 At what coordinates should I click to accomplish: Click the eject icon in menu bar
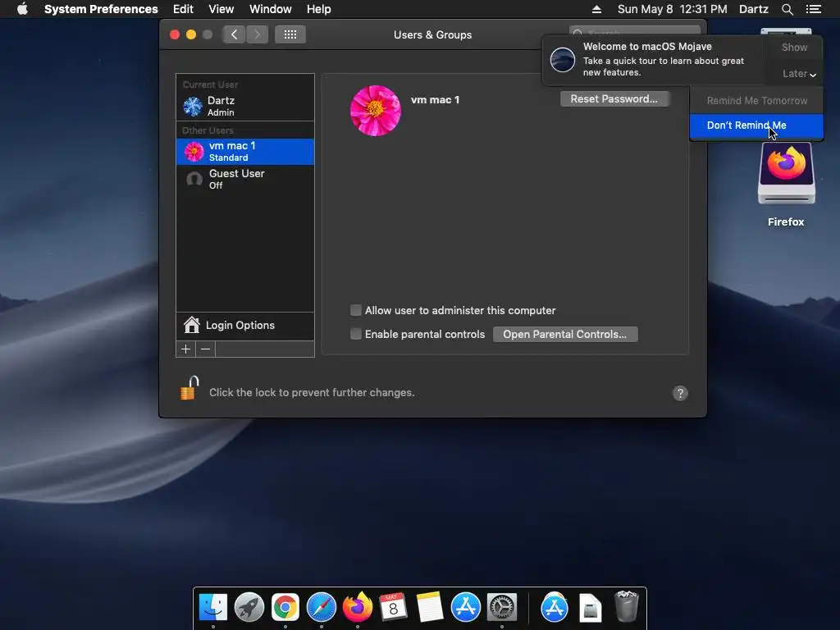click(596, 9)
